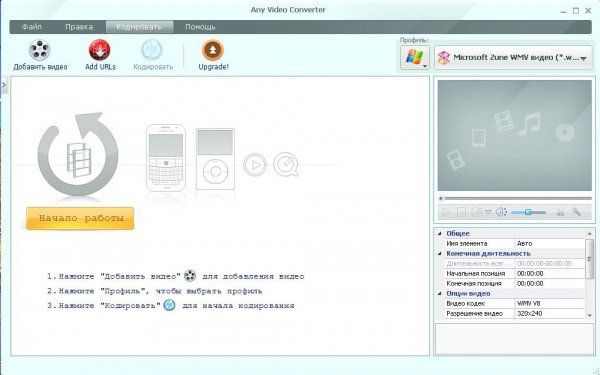Click the large circular convert arrow graphic
The height and width of the screenshot is (375, 600).
(78, 154)
